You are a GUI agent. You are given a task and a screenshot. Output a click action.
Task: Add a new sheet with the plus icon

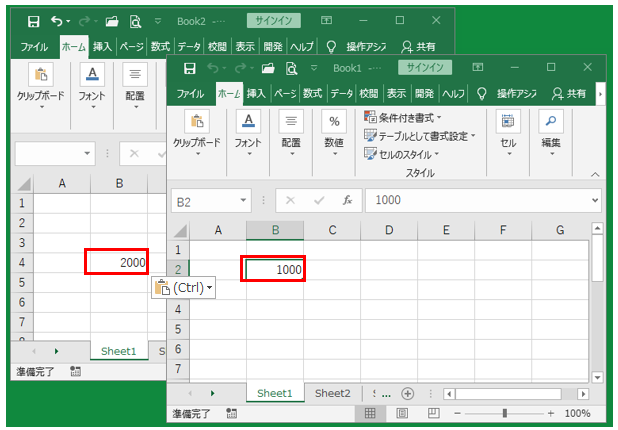[408, 393]
